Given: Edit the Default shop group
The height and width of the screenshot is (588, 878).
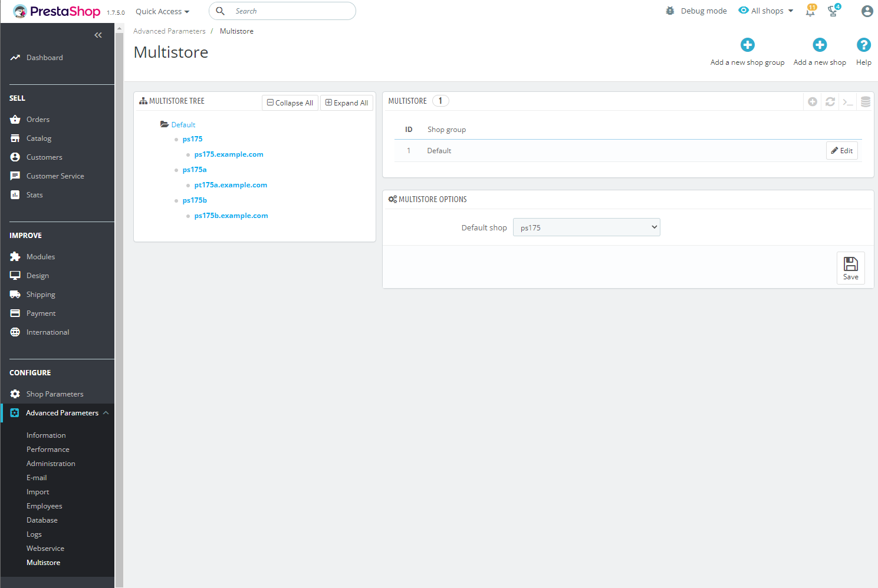Looking at the screenshot, I should [x=842, y=151].
